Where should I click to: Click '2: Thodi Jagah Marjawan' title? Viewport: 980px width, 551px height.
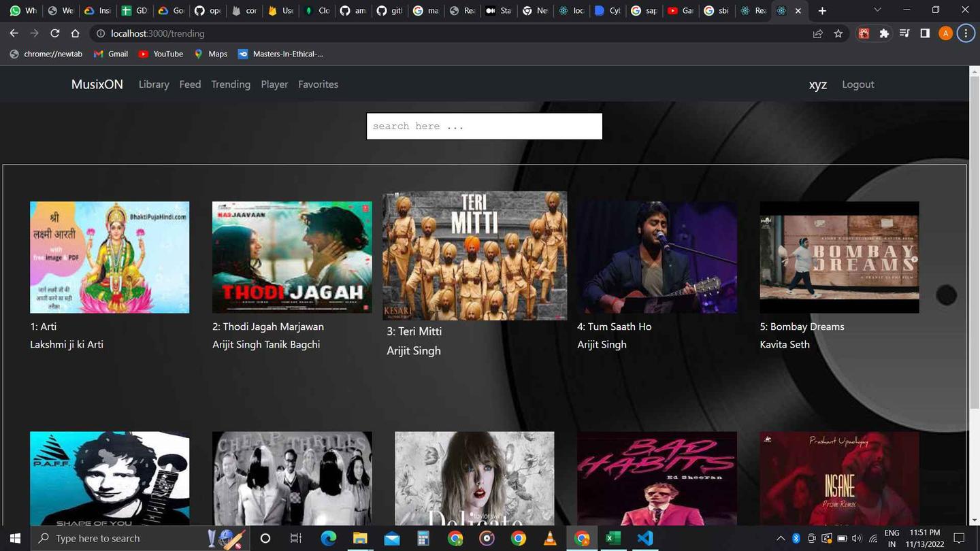pyautogui.click(x=268, y=327)
